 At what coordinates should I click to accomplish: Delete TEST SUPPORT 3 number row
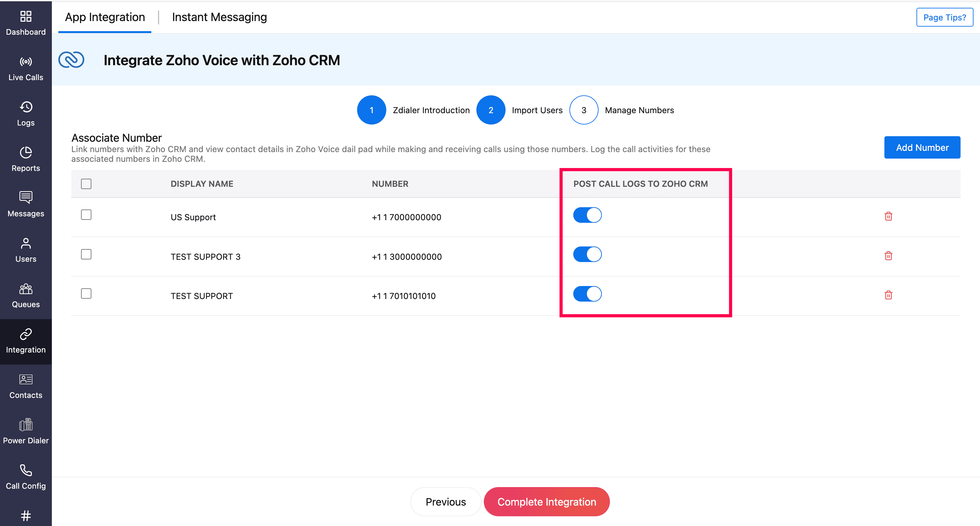click(888, 256)
